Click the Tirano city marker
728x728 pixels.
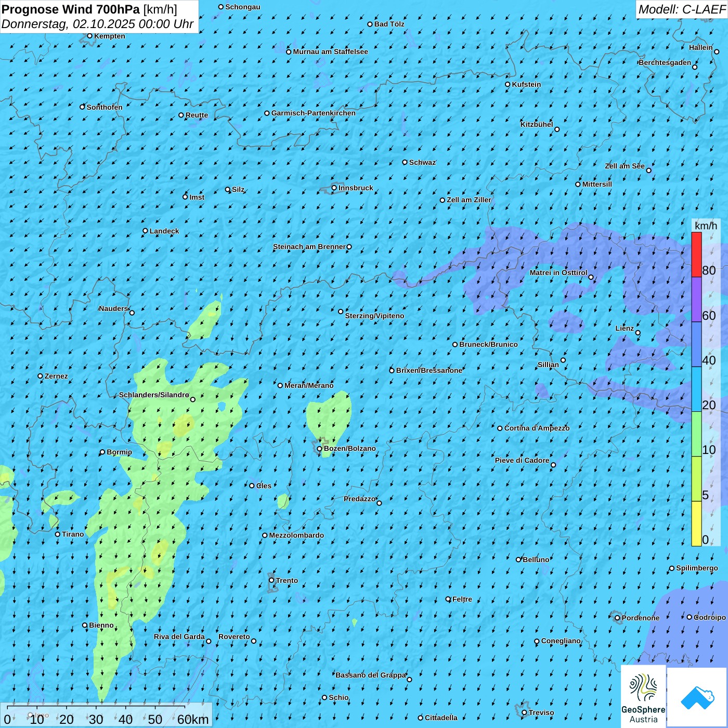tap(58, 534)
